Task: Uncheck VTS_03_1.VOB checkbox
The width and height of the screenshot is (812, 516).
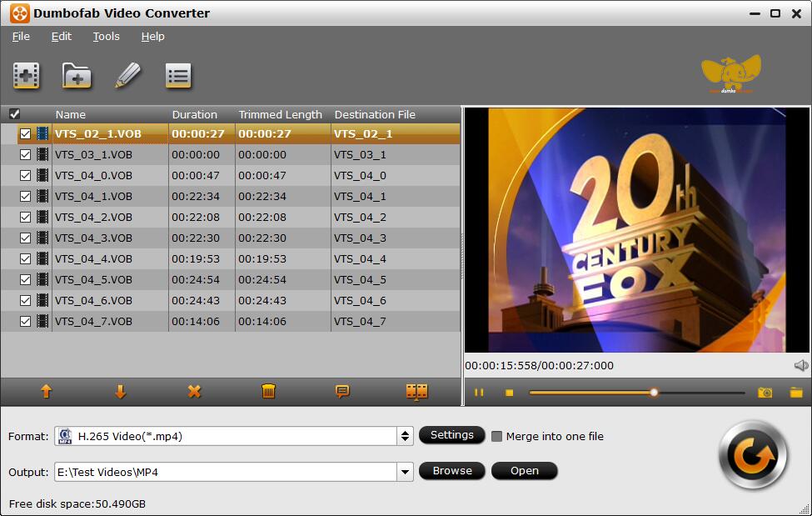Action: [25, 154]
